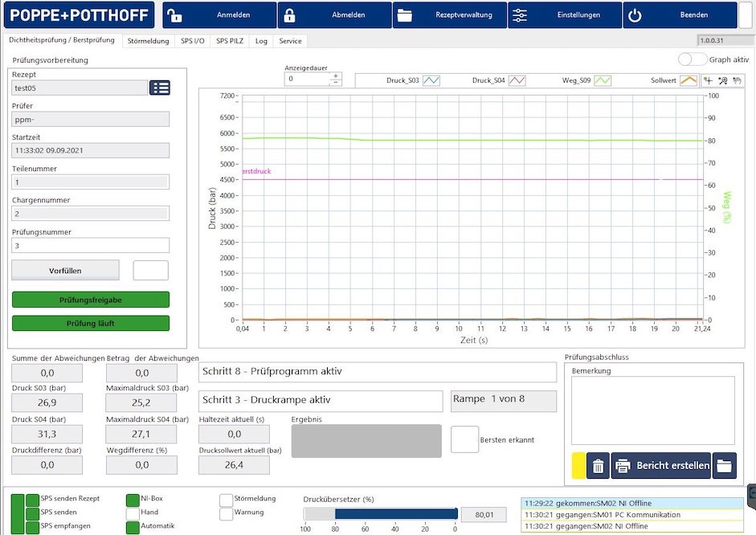756x535 pixels.
Task: Click the trash can delete icon
Action: coord(598,466)
